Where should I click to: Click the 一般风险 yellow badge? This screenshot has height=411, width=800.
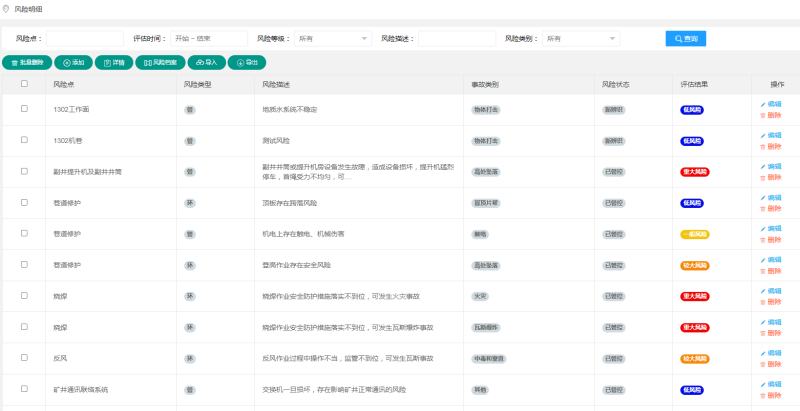point(694,235)
